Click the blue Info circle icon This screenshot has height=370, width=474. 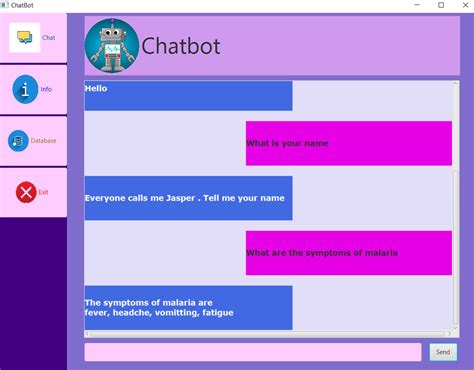click(x=25, y=89)
